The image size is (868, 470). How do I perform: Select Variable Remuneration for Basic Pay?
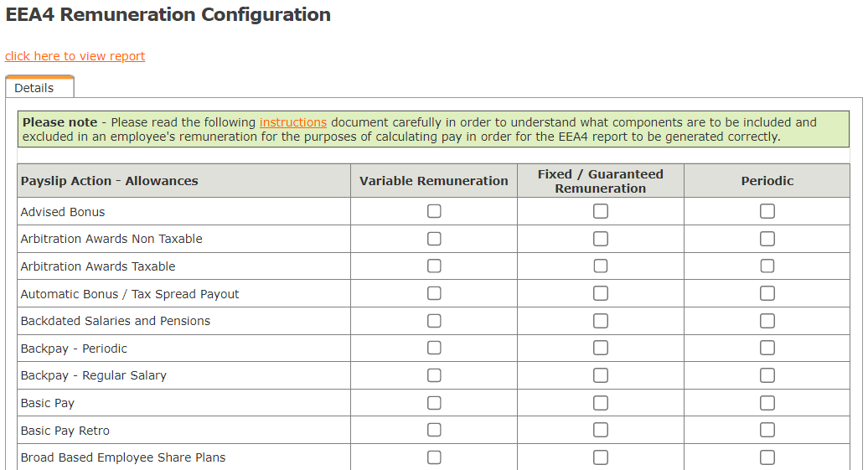(x=434, y=403)
